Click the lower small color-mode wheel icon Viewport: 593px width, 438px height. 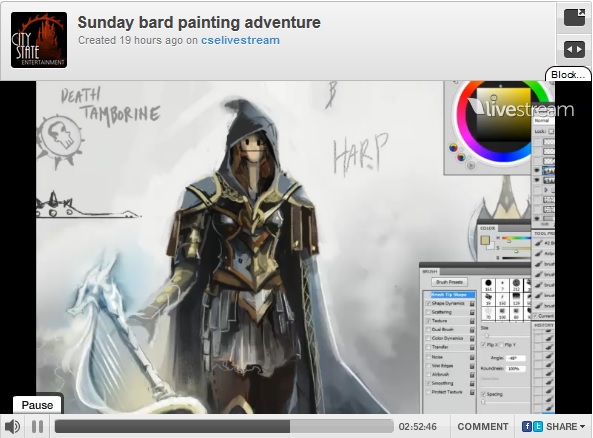click(x=461, y=157)
